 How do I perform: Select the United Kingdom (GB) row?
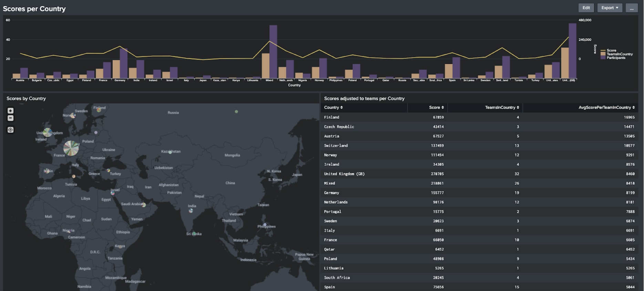[x=479, y=174]
